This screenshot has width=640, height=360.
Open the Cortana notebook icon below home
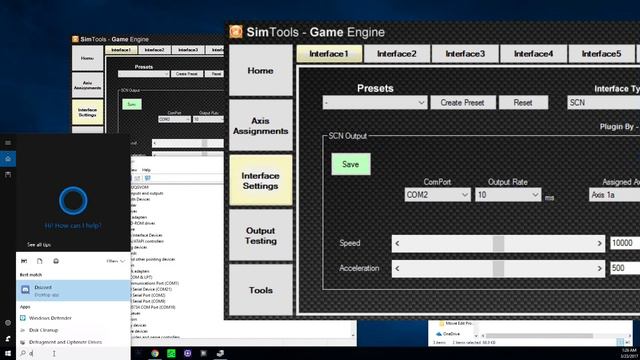tap(8, 175)
